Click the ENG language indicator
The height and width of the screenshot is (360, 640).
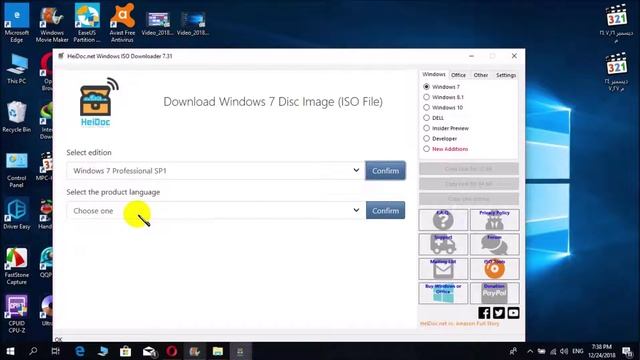[x=578, y=351]
